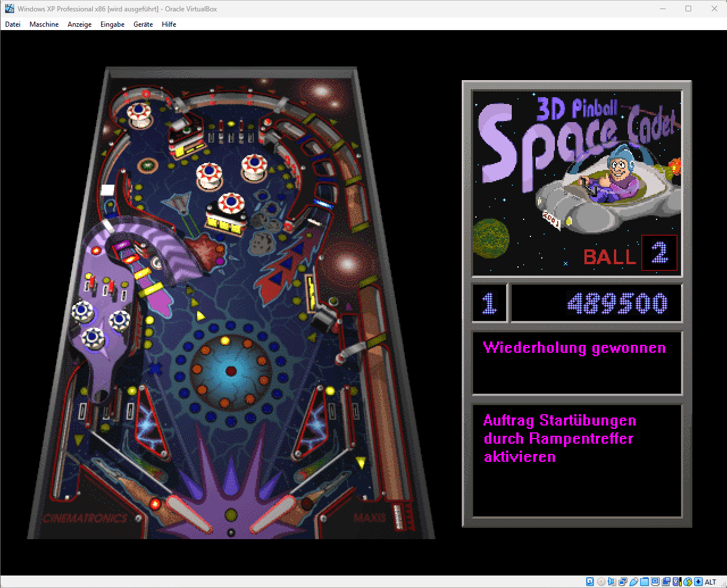Click the Auftrag Startübungen mission text
The height and width of the screenshot is (588, 727).
(x=559, y=439)
